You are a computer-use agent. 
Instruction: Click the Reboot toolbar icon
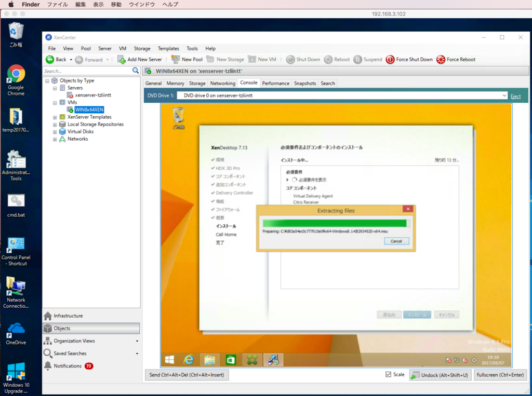[328, 59]
